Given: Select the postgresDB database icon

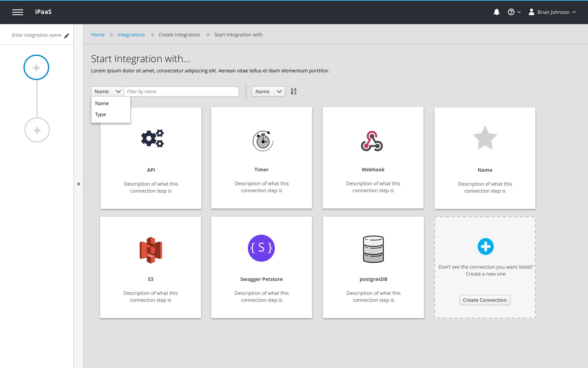Looking at the screenshot, I should click(373, 249).
